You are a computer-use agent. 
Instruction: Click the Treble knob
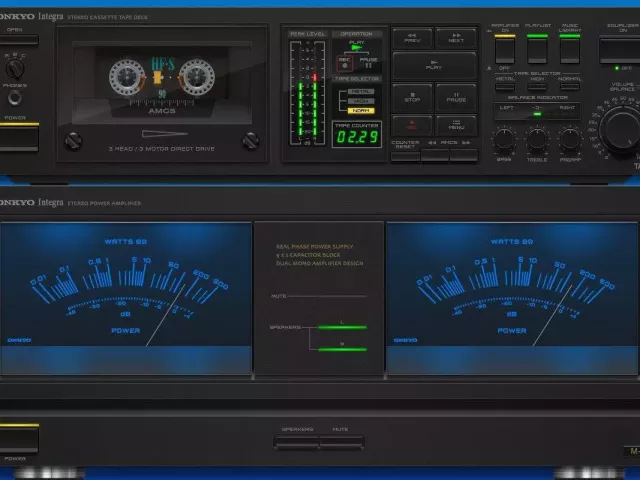point(538,139)
